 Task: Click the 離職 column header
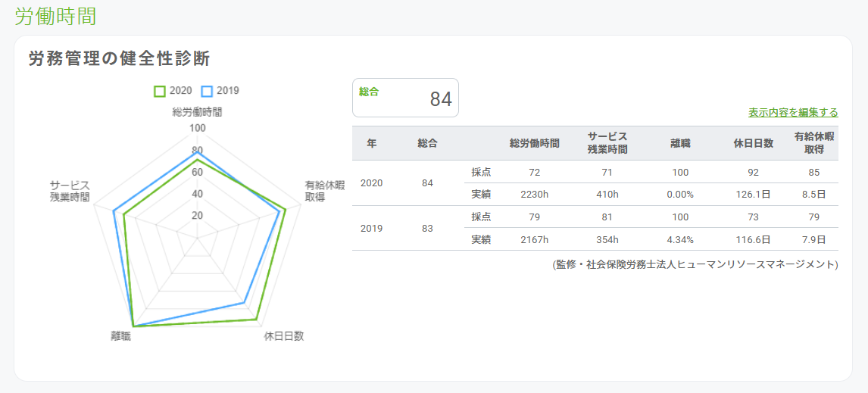tap(680, 143)
